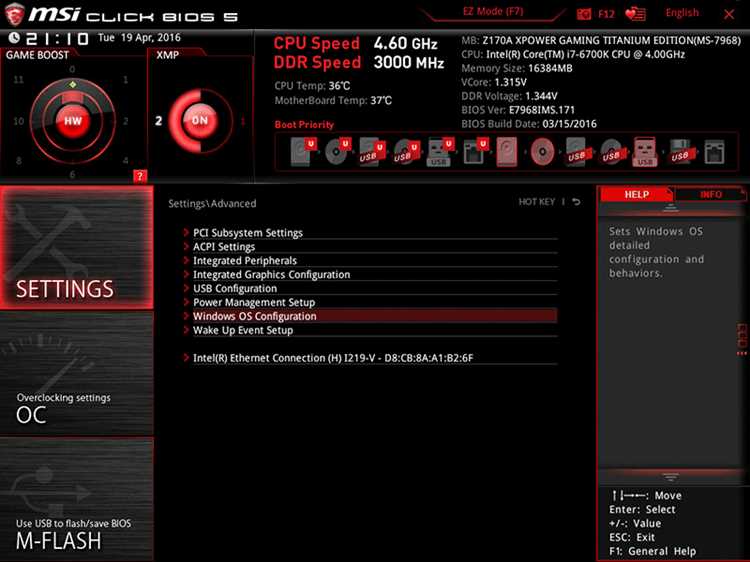750x562 pixels.
Task: Select the UEFI USB hard disk boot icon
Action: 372,152
